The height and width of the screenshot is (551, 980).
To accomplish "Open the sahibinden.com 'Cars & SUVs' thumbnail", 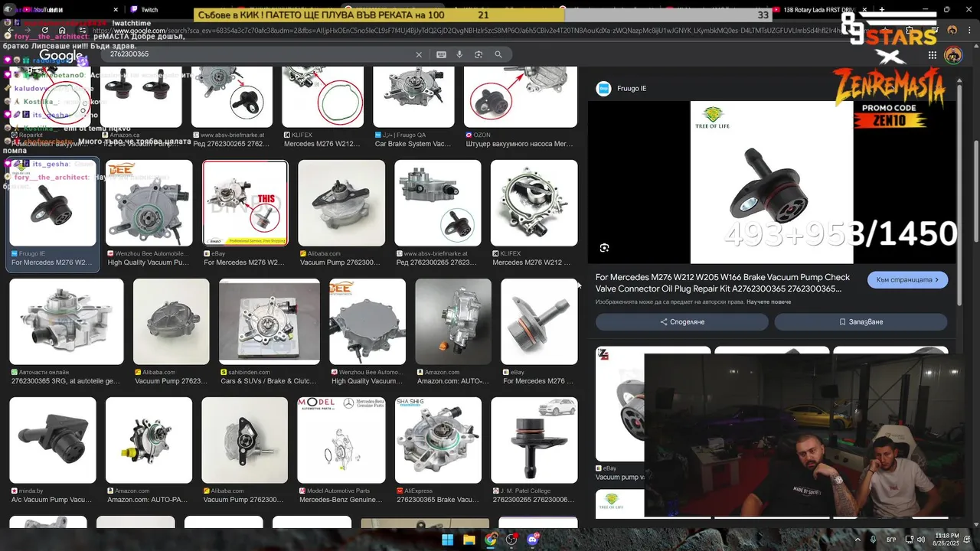I will [x=269, y=321].
